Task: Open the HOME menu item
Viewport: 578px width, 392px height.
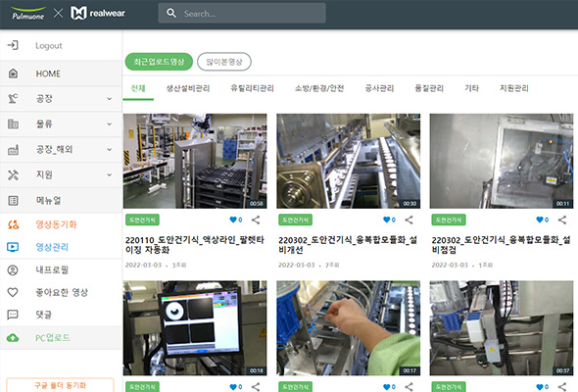Action: click(x=61, y=73)
